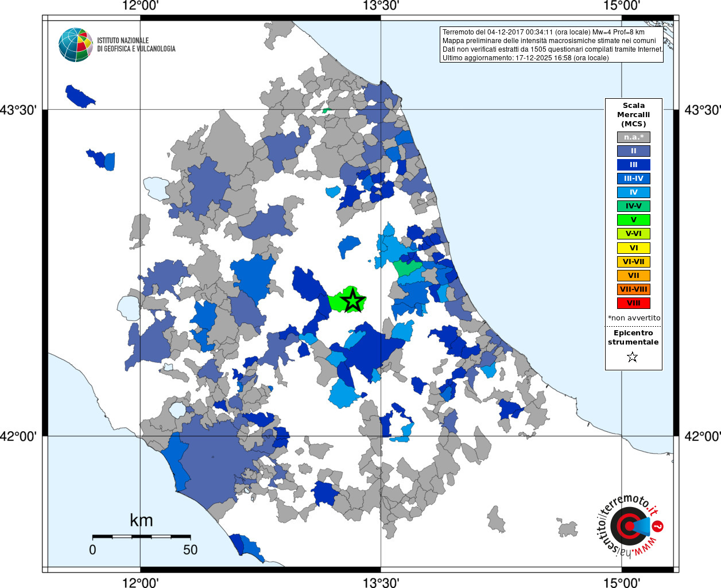The image size is (721, 588).
Task: Click 'ISTITUTO NAZIONALE DI GEOFISICA E VULCANOLOGIA' text
Action: point(136,45)
